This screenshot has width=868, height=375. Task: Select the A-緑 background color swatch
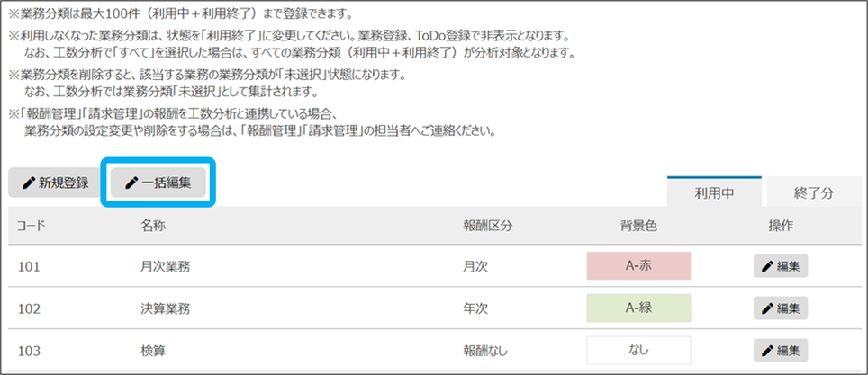[637, 308]
